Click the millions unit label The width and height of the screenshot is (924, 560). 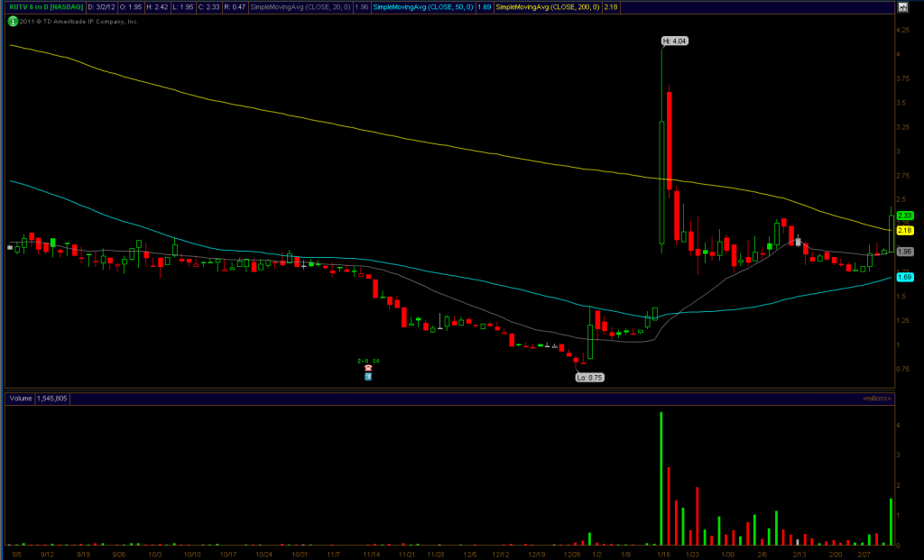[876, 398]
